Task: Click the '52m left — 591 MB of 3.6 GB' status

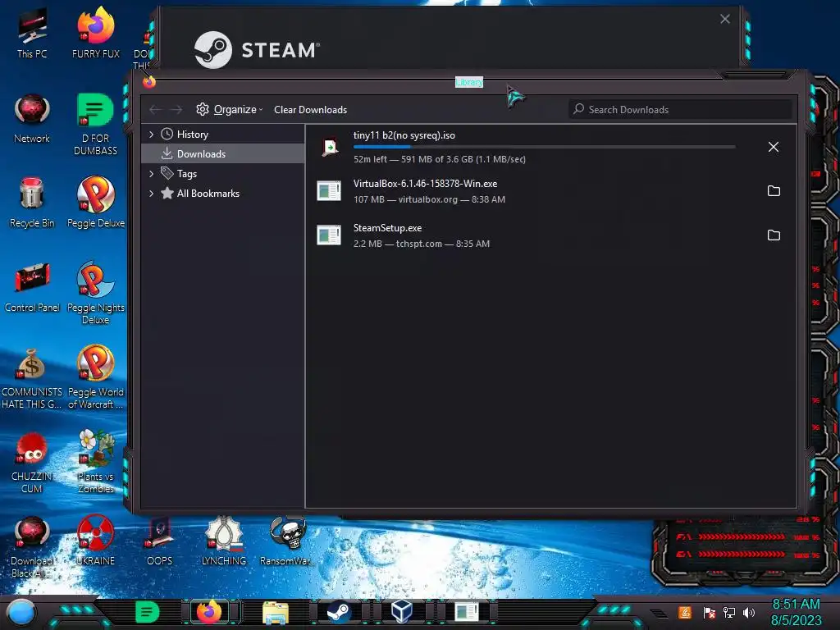Action: pos(440,159)
